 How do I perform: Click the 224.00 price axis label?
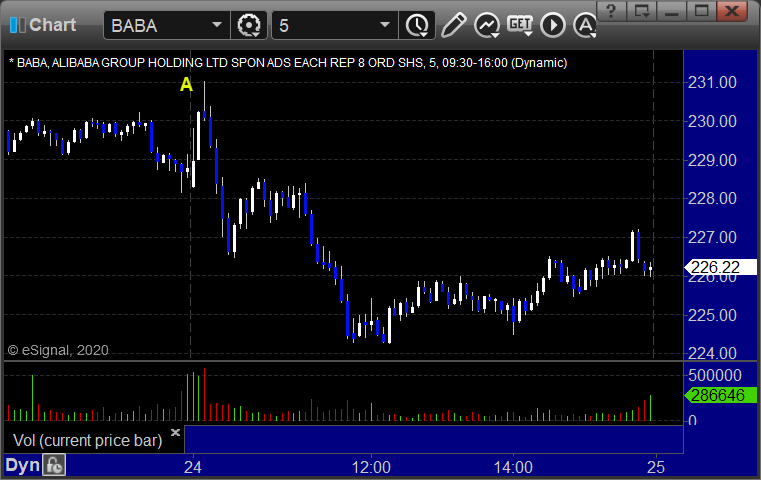(712, 353)
